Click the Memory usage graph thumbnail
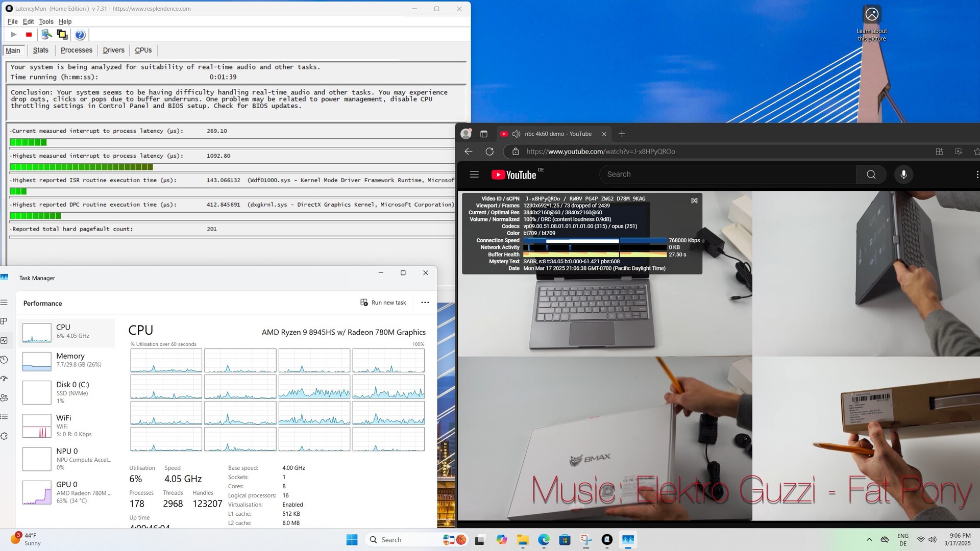Image resolution: width=980 pixels, height=551 pixels. [x=37, y=361]
